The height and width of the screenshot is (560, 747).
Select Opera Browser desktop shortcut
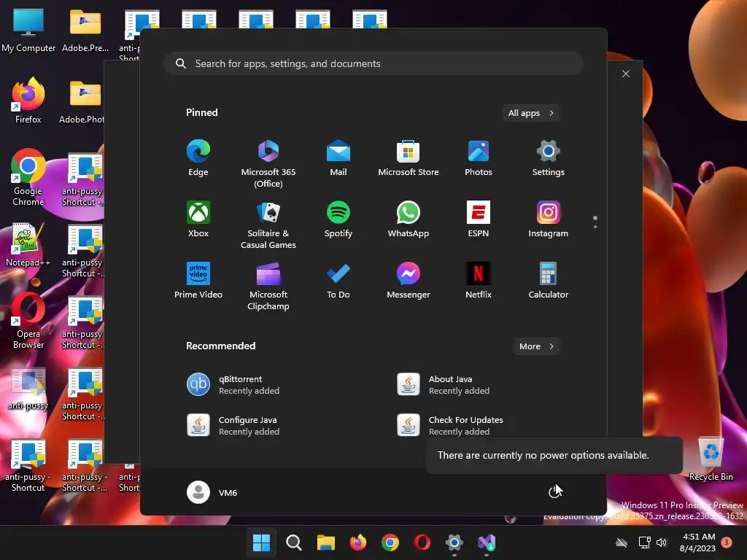pyautogui.click(x=28, y=321)
